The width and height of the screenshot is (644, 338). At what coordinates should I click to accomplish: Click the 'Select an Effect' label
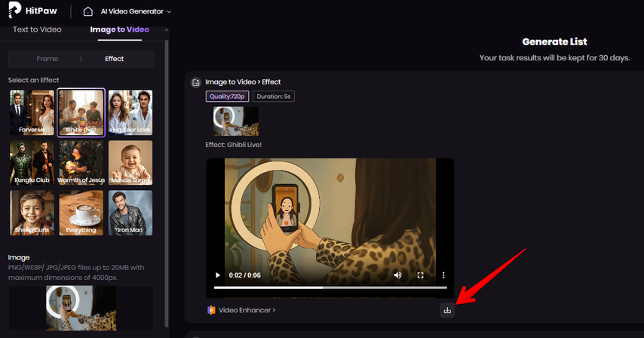pos(34,80)
